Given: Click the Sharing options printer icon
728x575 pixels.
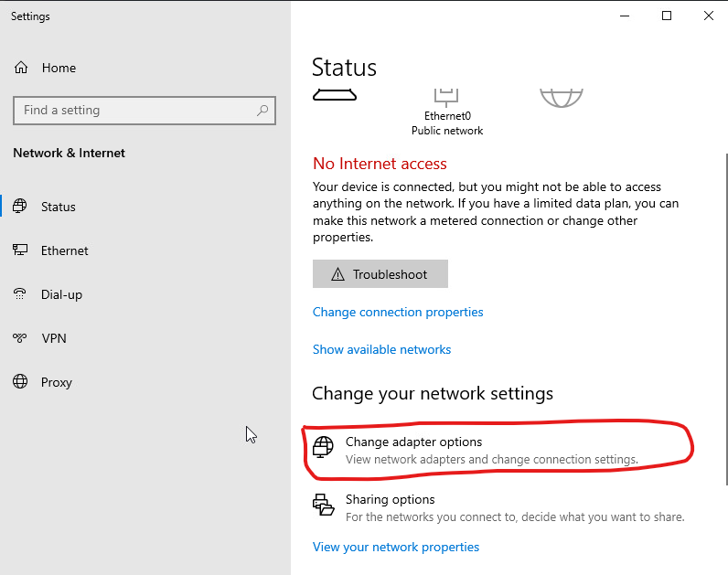Looking at the screenshot, I should click(323, 505).
